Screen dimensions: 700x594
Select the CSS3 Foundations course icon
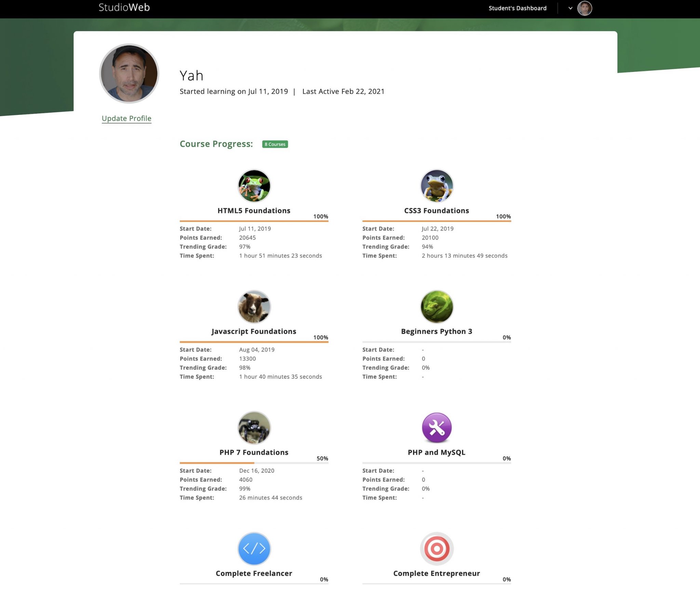tap(437, 186)
